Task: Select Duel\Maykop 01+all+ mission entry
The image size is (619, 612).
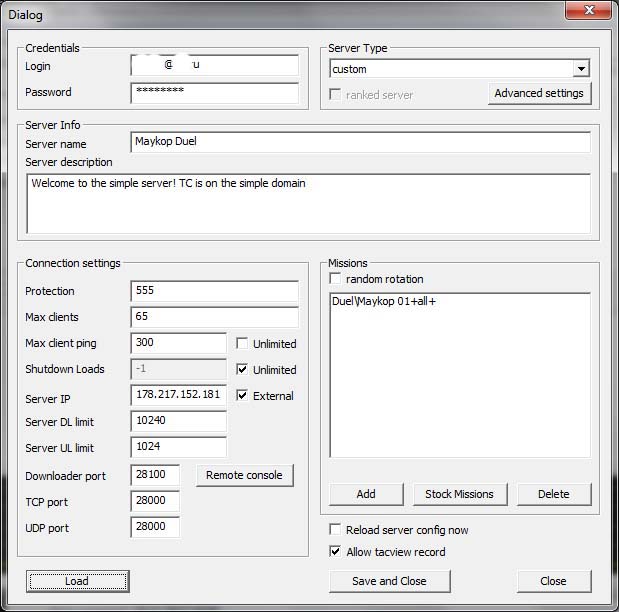Action: (383, 301)
